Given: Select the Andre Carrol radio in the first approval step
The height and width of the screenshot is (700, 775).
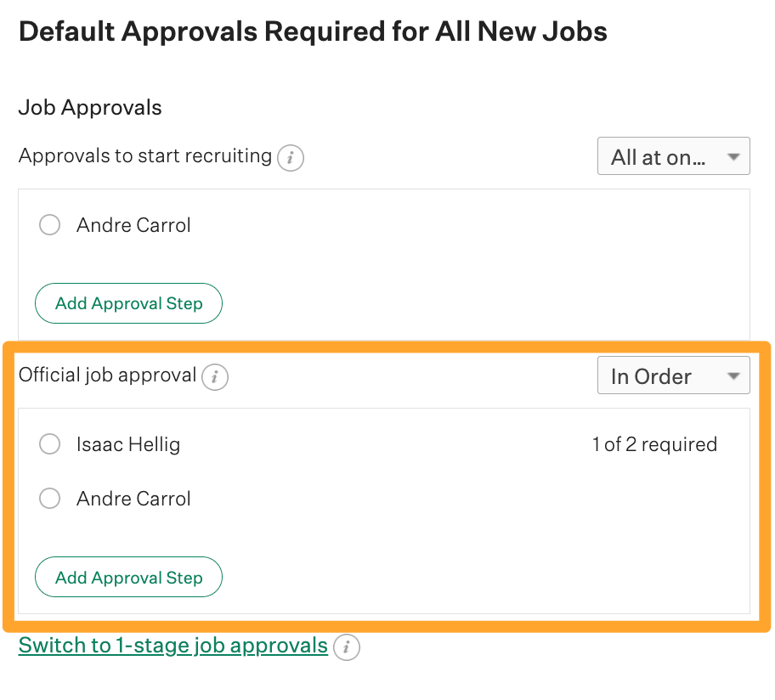Looking at the screenshot, I should coord(49,224).
